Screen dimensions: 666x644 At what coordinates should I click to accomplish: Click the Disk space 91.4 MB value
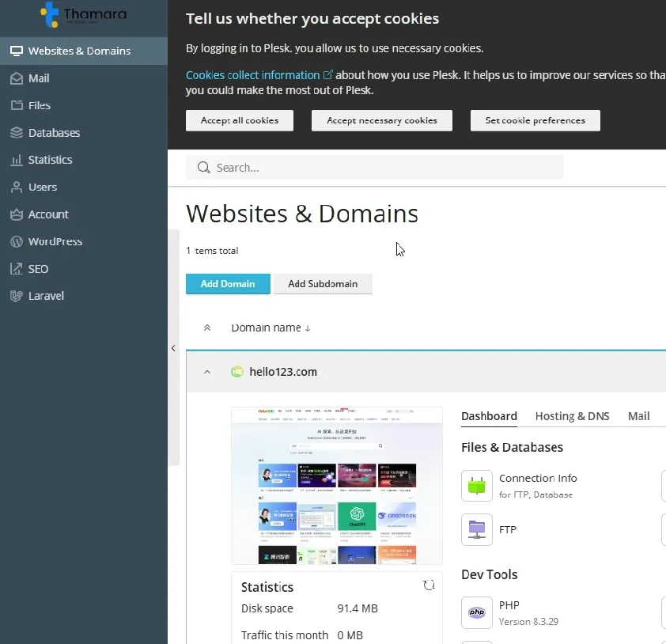click(358, 608)
